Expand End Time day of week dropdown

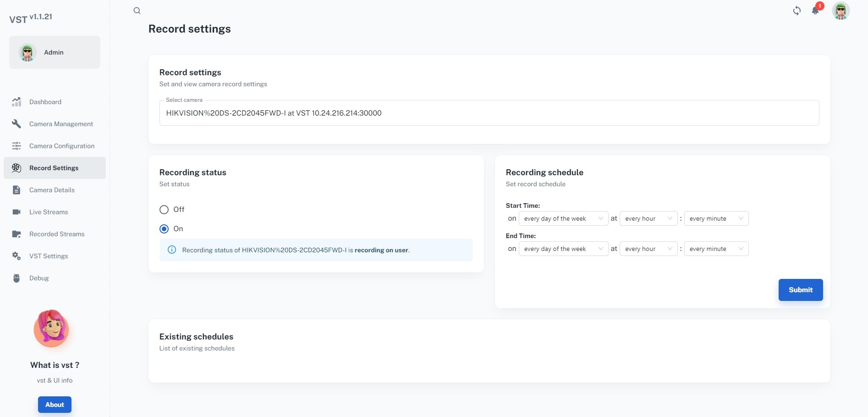point(563,249)
